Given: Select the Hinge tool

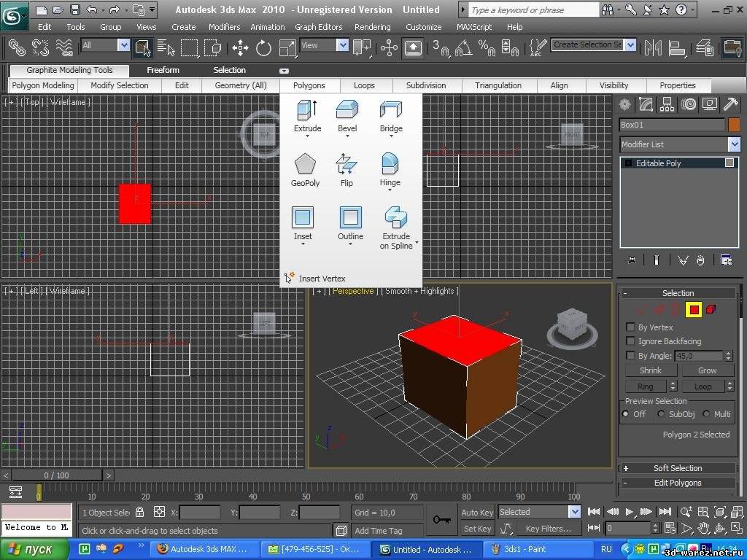Looking at the screenshot, I should pos(390,169).
